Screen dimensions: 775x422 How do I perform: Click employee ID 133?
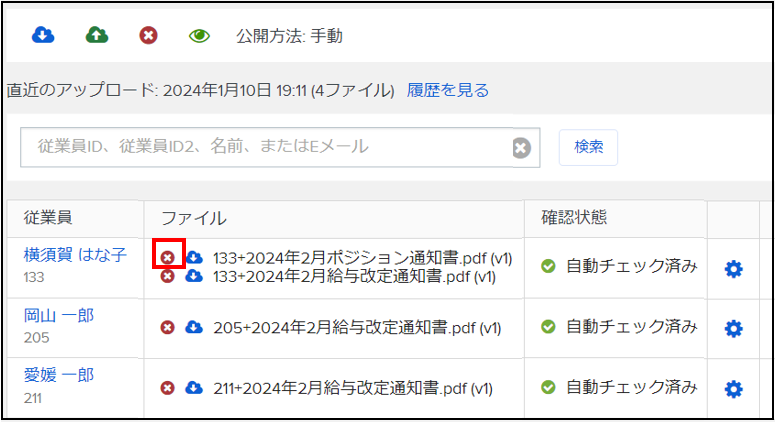pyautogui.click(x=34, y=277)
